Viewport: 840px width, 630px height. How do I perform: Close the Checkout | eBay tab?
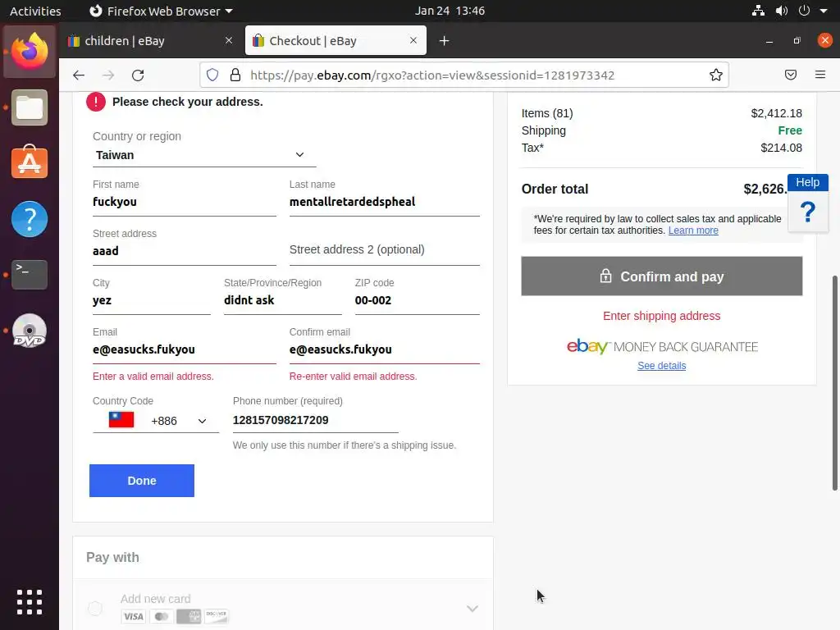pyautogui.click(x=413, y=40)
